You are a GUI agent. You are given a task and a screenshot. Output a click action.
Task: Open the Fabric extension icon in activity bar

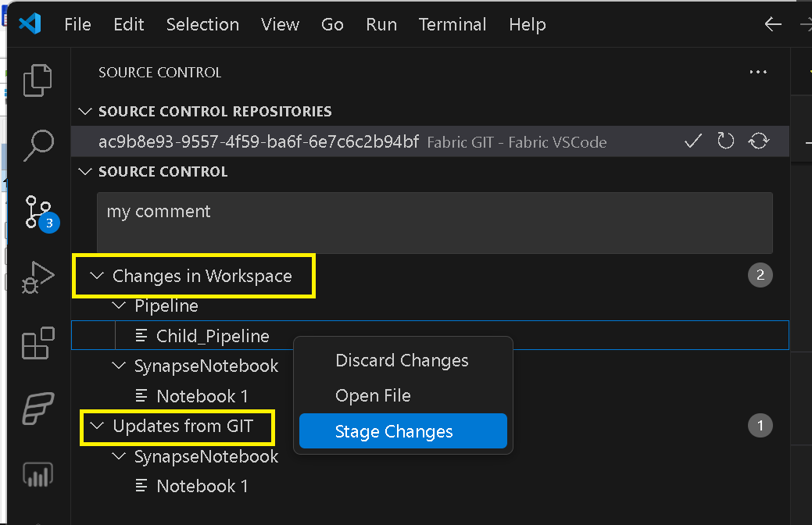click(x=38, y=409)
